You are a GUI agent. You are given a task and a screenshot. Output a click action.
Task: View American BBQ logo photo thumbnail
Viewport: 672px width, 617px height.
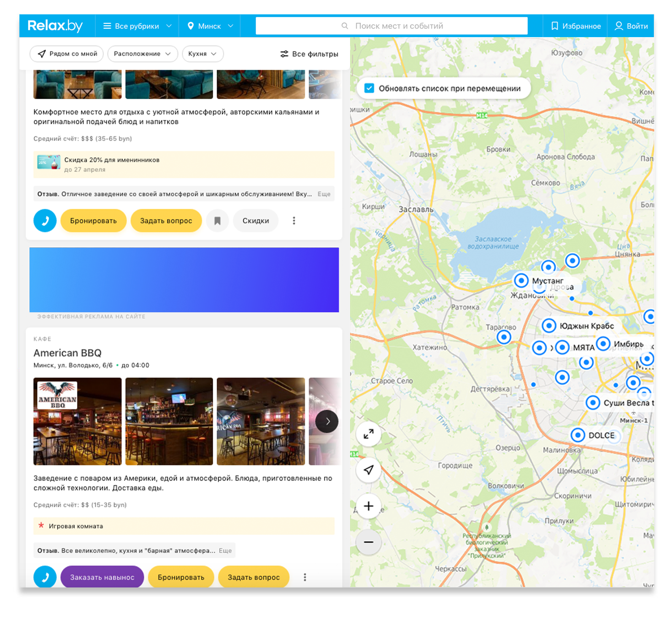[x=78, y=421]
